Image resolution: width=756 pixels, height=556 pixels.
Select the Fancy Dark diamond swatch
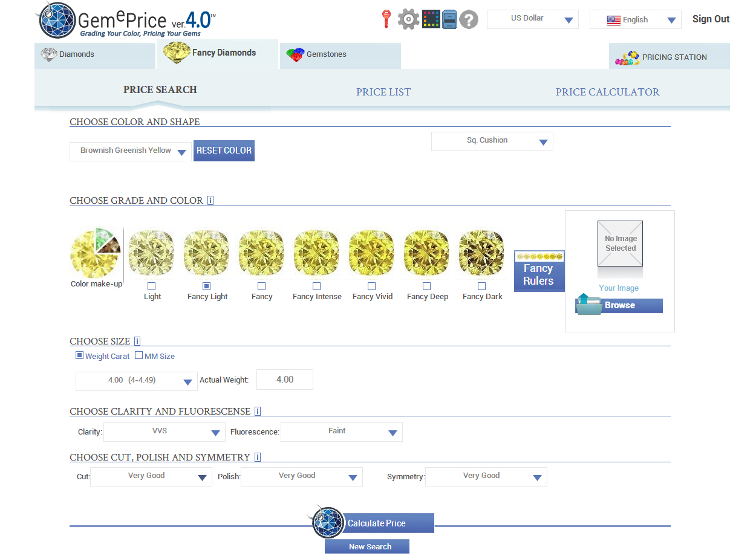click(x=481, y=253)
